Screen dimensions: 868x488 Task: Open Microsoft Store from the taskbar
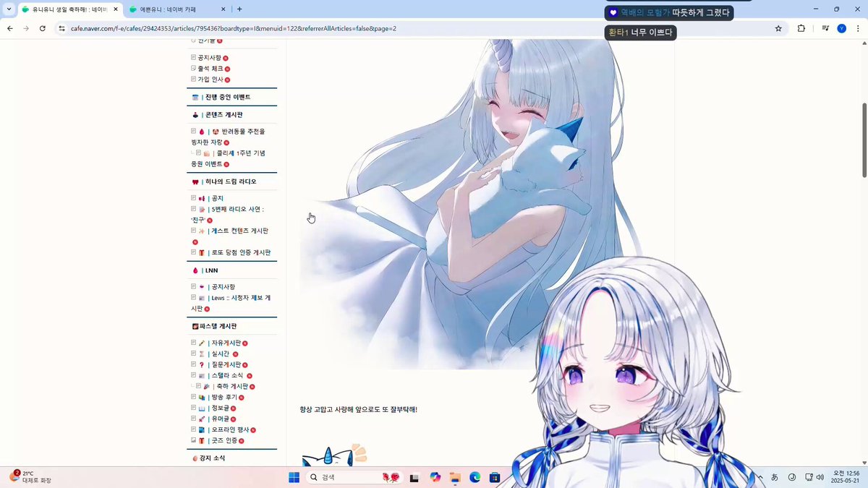(x=495, y=477)
